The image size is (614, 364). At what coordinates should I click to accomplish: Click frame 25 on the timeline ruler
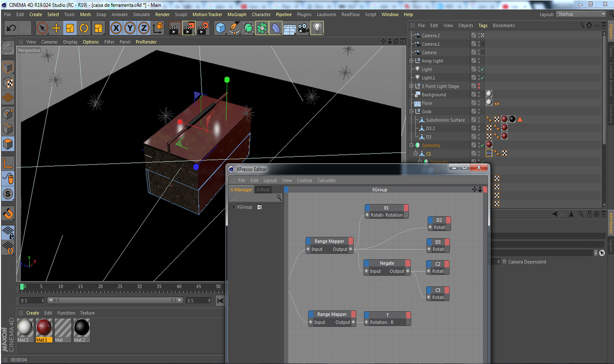tap(120, 286)
